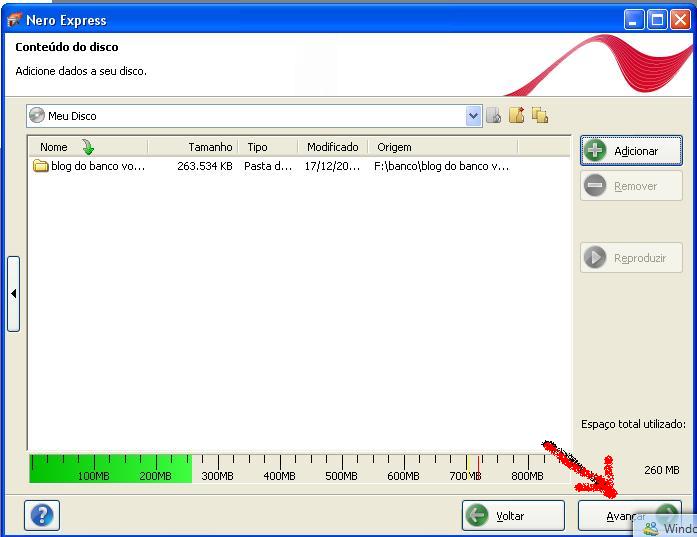Image resolution: width=697 pixels, height=537 pixels.
Task: Click the Nero Express title bar icon
Action: [15, 20]
